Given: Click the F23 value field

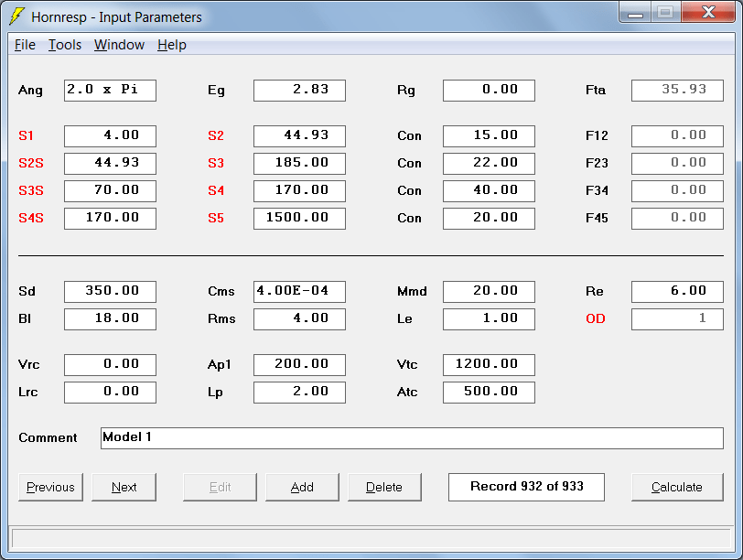Looking at the screenshot, I should tap(678, 164).
